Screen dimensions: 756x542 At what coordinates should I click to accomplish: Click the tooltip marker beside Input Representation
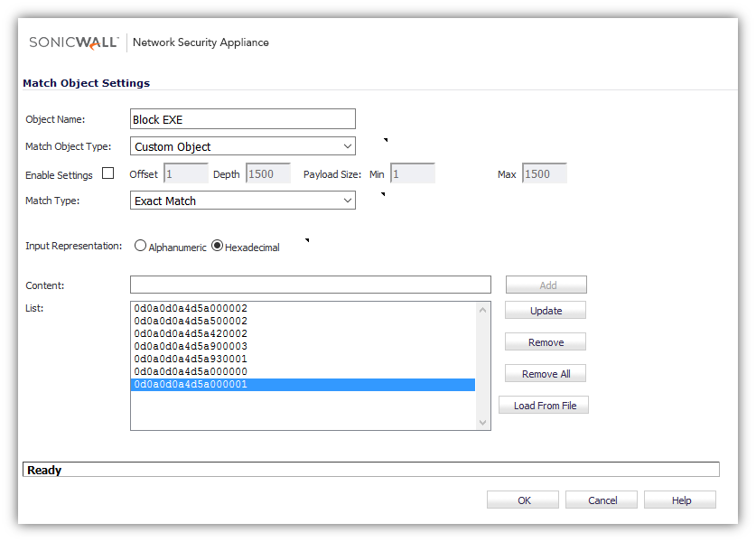(307, 240)
